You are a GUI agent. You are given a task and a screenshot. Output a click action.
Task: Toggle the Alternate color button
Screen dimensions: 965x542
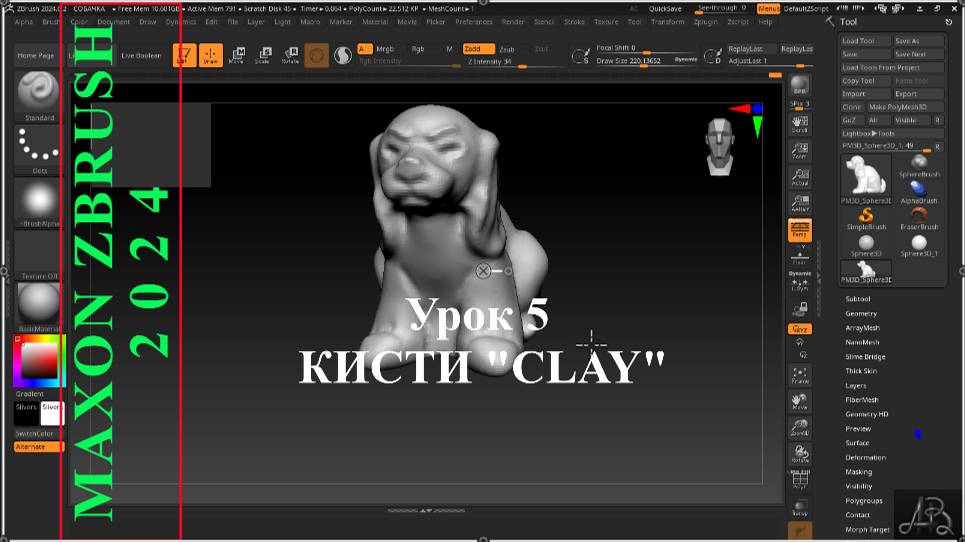pyautogui.click(x=38, y=447)
